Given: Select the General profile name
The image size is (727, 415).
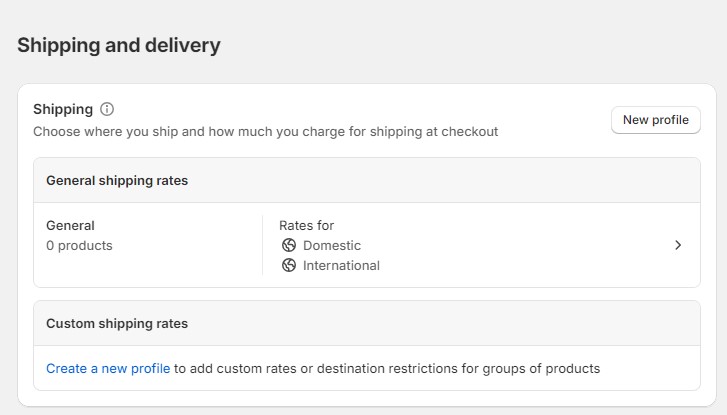Looking at the screenshot, I should tap(70, 225).
